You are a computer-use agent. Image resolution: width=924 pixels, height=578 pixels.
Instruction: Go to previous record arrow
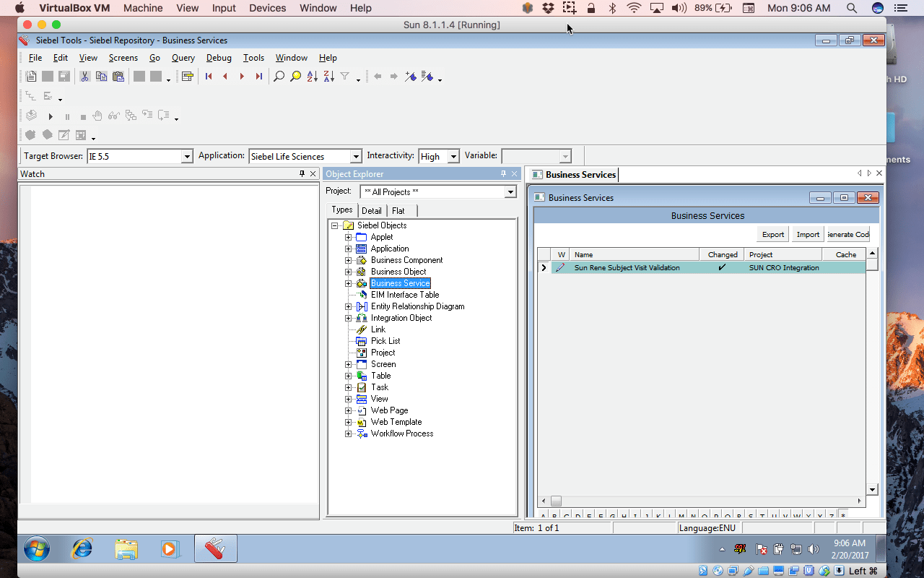(x=225, y=77)
